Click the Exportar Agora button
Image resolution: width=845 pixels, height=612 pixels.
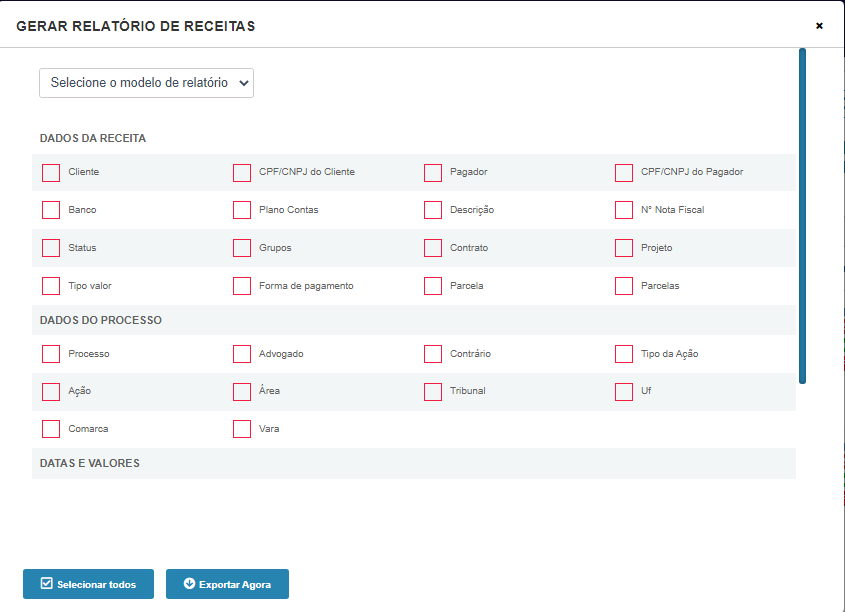coord(227,584)
